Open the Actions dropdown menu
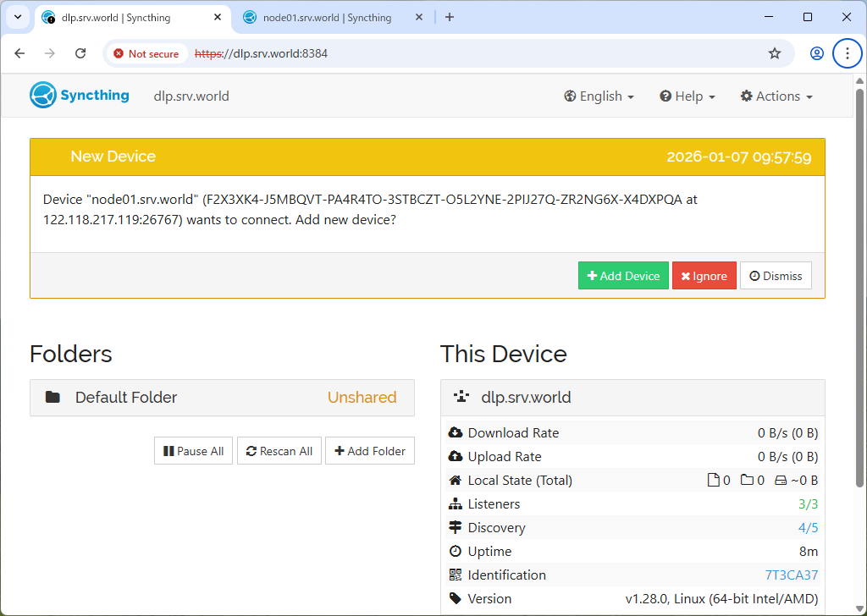 (x=776, y=96)
